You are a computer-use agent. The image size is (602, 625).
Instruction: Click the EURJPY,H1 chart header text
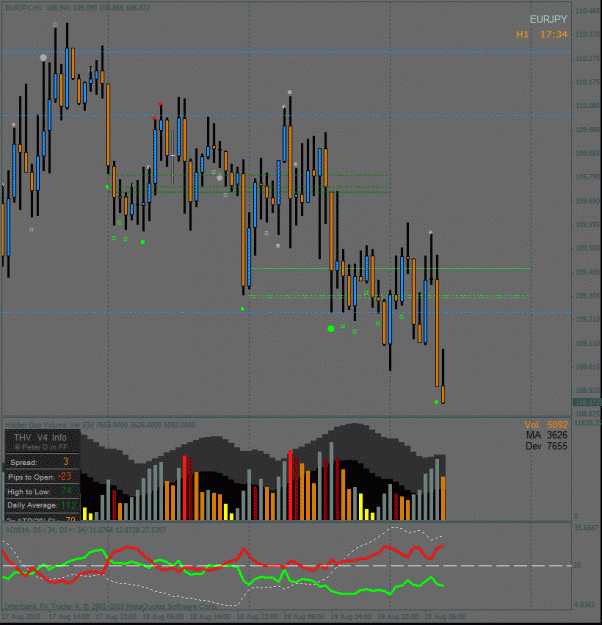click(x=77, y=8)
